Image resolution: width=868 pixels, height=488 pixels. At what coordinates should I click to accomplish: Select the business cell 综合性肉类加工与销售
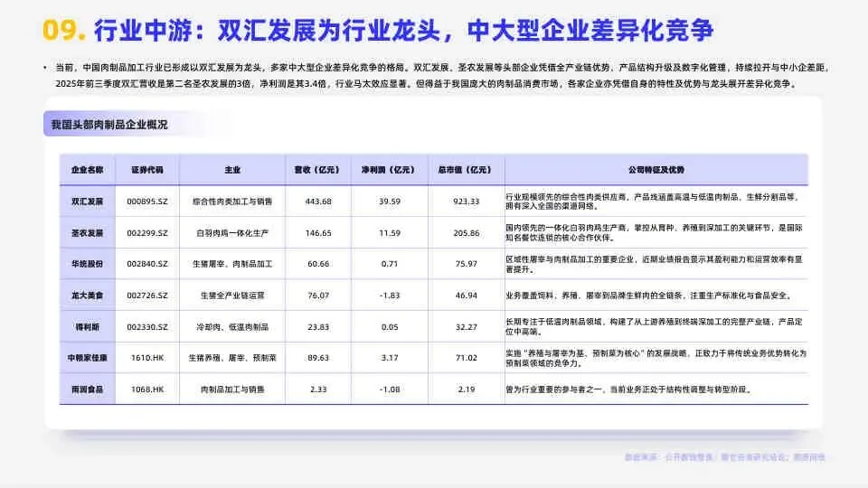coord(232,202)
